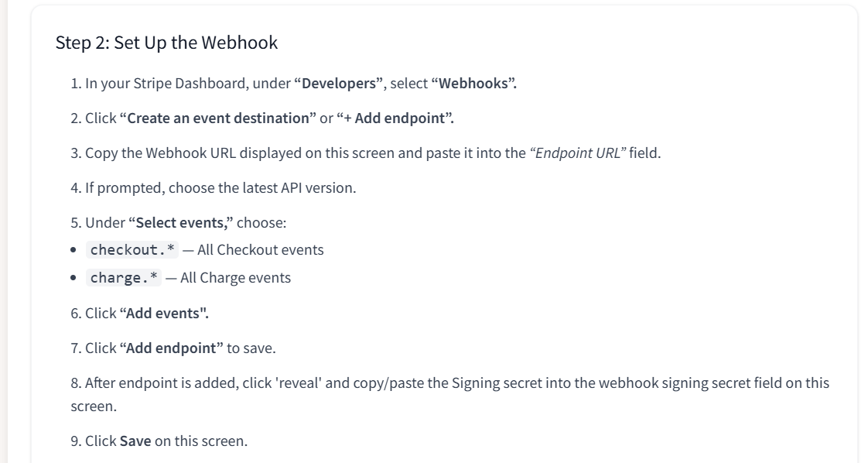The width and height of the screenshot is (868, 463).
Task: Click the "+ Add endpoint" text in step 2
Action: [395, 118]
